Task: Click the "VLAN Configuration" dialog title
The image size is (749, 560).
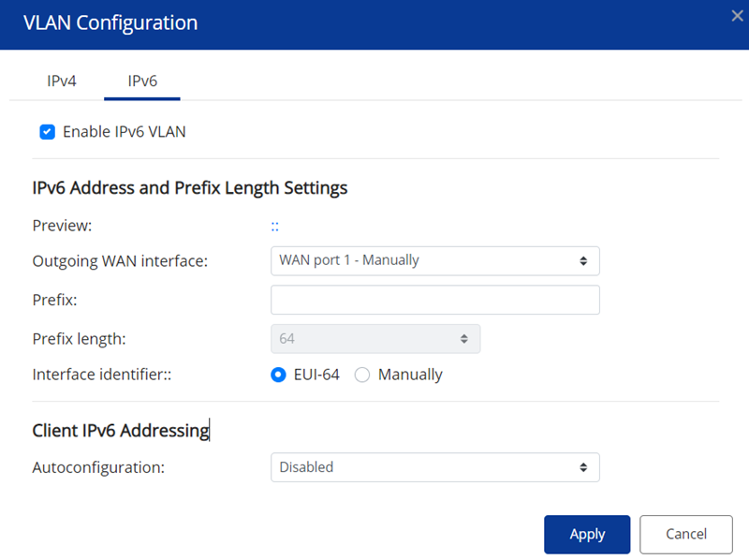Action: tap(110, 23)
